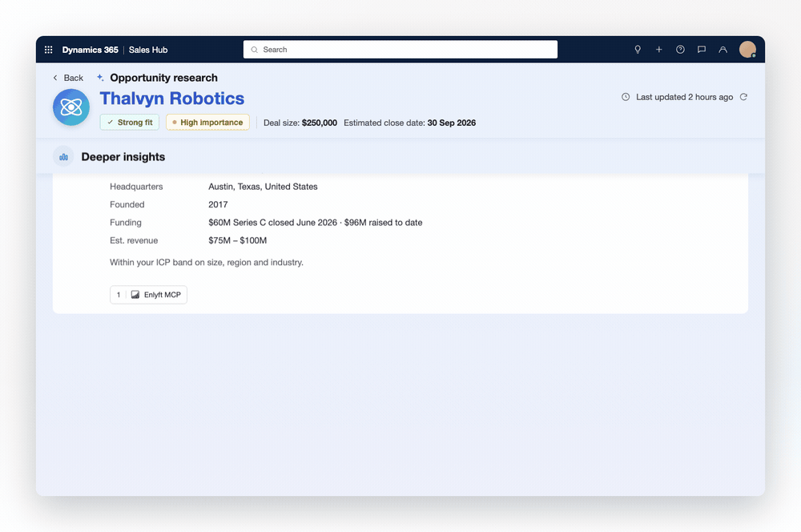Click the Est. revenue label
Viewport: 801px width, 532px height.
(x=134, y=240)
